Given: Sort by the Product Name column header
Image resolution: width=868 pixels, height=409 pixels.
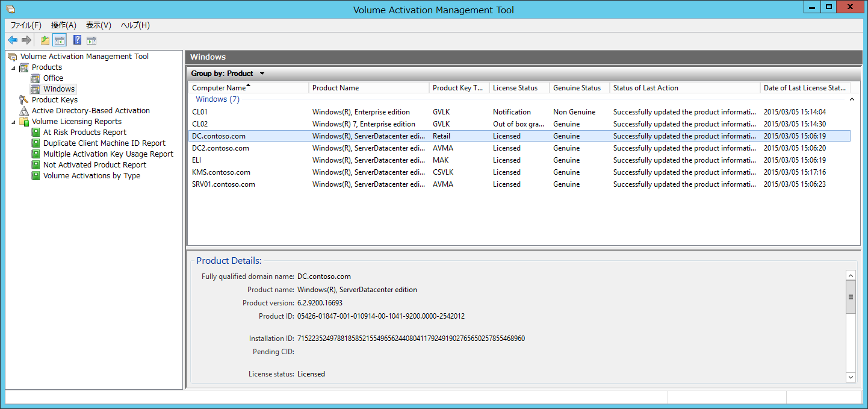Looking at the screenshot, I should (369, 88).
